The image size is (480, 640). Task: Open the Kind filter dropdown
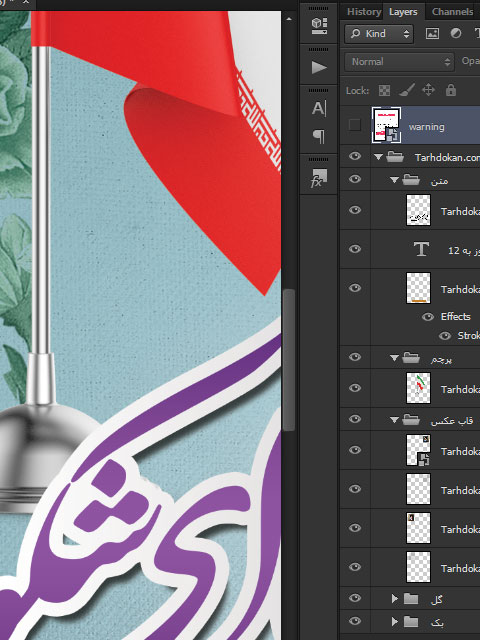(379, 33)
